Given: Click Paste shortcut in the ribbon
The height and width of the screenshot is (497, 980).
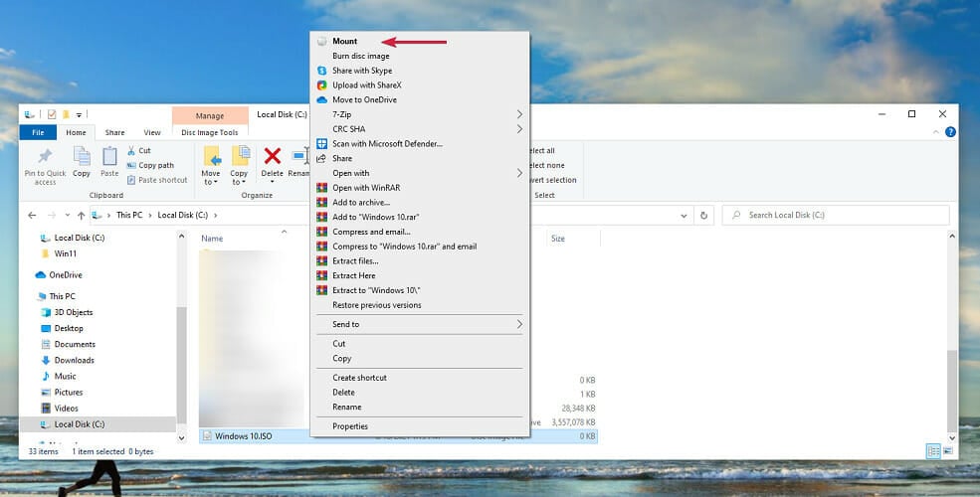Looking at the screenshot, I should (157, 180).
